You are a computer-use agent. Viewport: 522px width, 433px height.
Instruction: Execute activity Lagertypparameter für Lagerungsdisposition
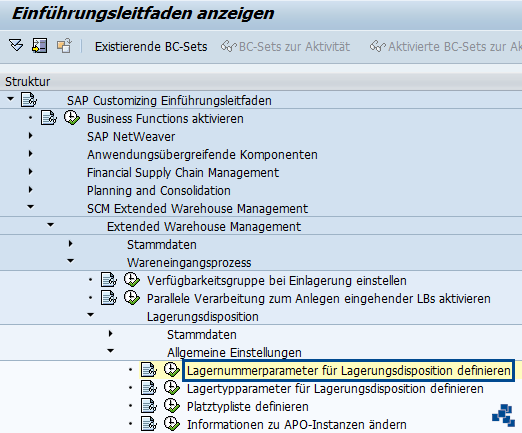172,388
